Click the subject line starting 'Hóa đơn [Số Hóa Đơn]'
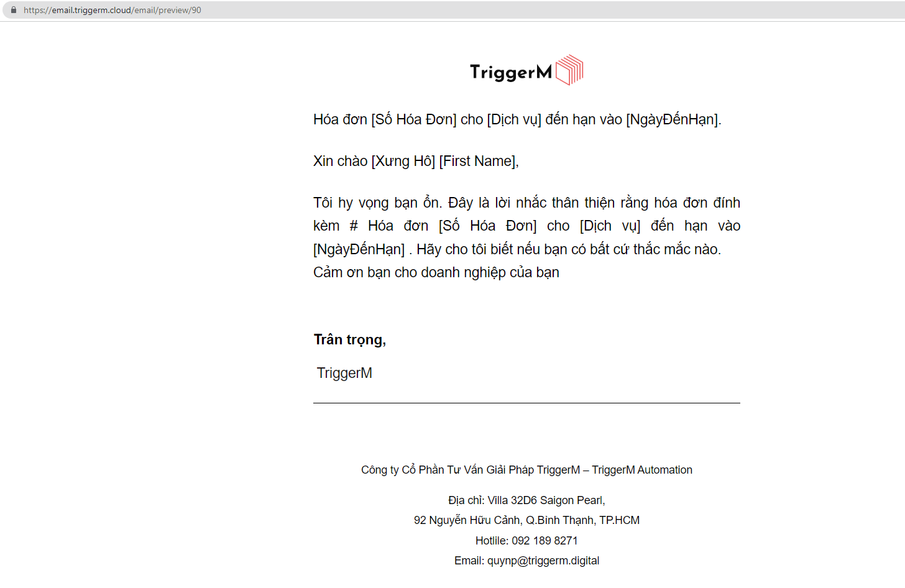Screen dimensions: 905x588 click(x=517, y=119)
